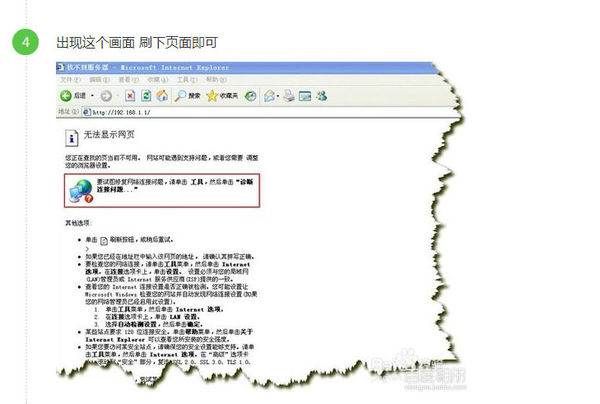Click the step heading 出现这个画面 刷下页面即可
Screen dimensions: 600x404
[x=137, y=42]
